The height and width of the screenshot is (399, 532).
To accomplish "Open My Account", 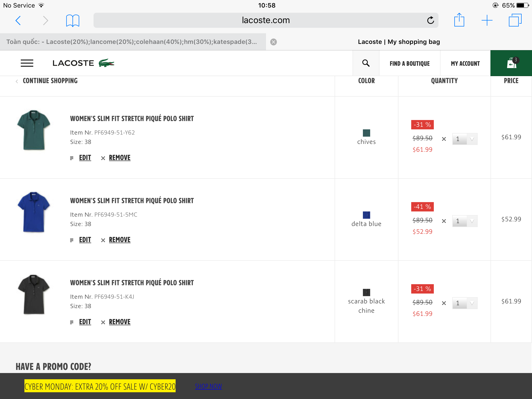I will point(465,63).
